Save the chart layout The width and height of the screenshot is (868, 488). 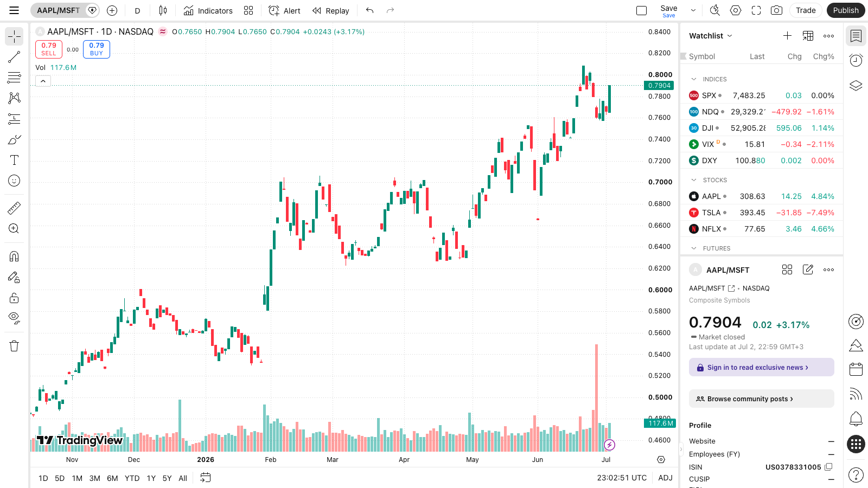tap(668, 10)
